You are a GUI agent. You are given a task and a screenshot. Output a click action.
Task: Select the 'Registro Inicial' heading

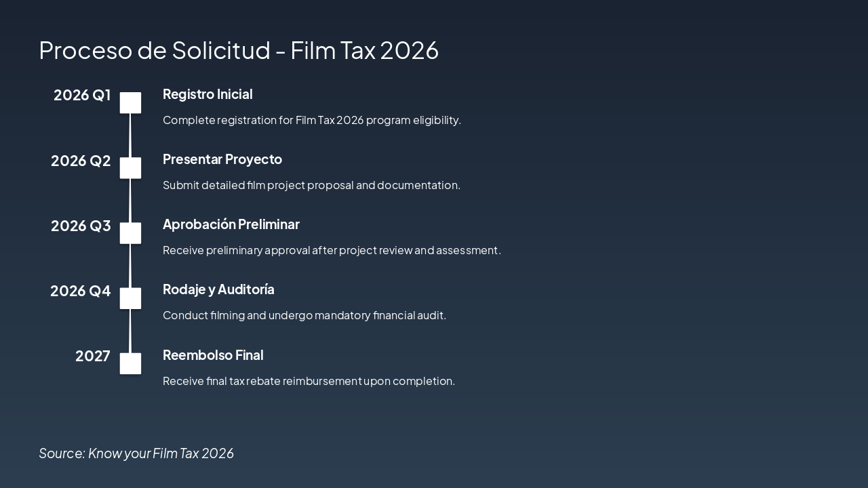click(208, 94)
